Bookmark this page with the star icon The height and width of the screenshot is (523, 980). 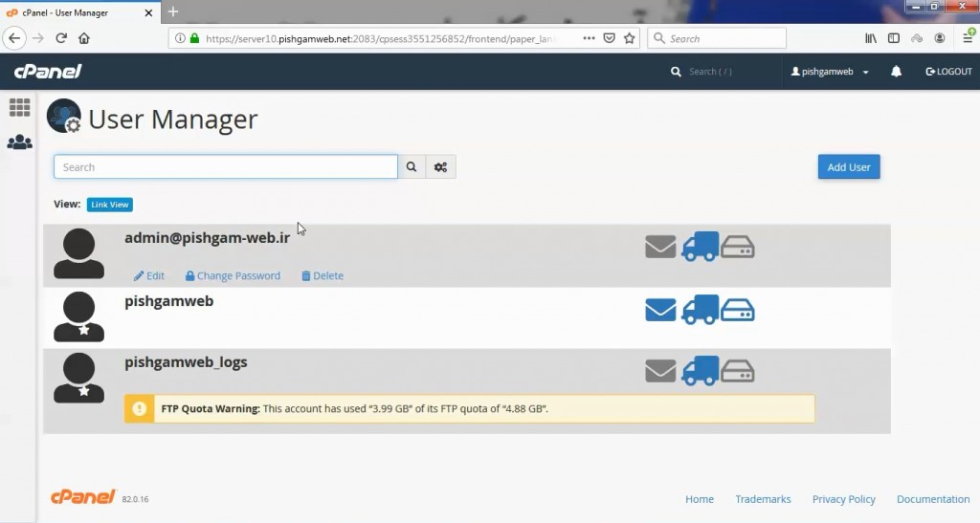630,38
